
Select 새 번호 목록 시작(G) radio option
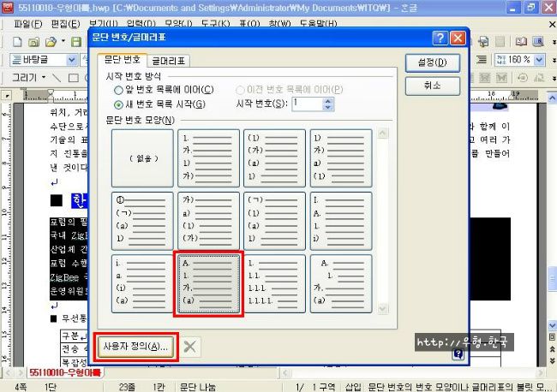click(118, 104)
